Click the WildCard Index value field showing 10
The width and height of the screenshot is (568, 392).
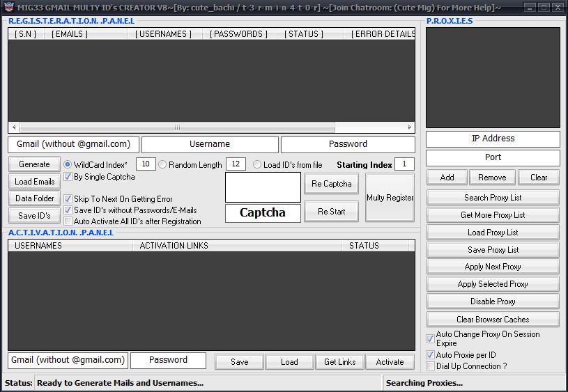tap(146, 164)
